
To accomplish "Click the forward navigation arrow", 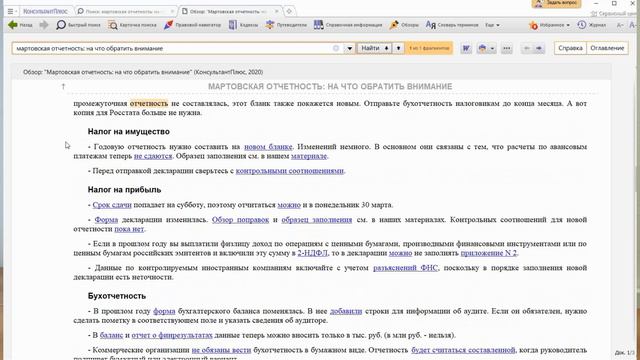I will [44, 25].
